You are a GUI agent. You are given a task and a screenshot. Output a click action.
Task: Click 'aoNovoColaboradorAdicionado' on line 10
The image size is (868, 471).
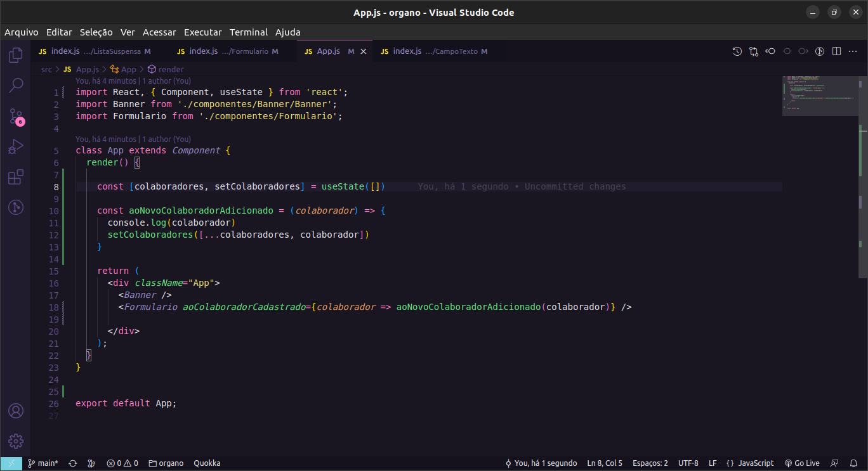(x=201, y=210)
